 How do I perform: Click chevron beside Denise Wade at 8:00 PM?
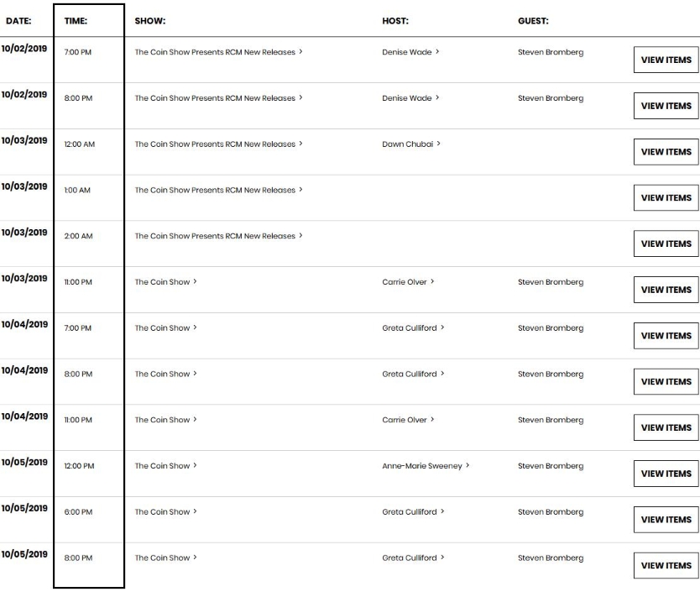(x=437, y=97)
